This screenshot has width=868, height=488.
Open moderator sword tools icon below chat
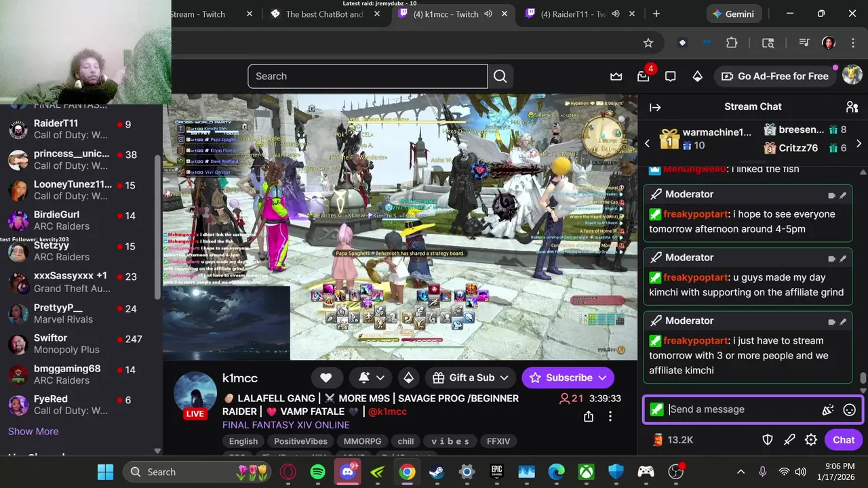point(789,440)
